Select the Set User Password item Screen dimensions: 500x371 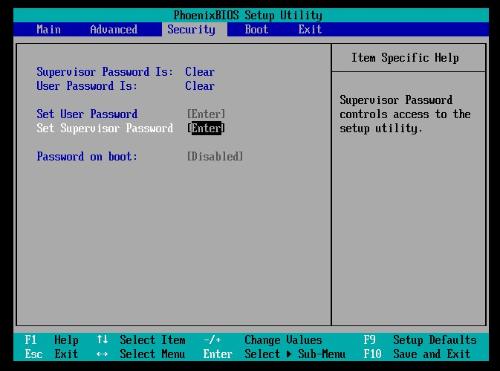pos(87,114)
